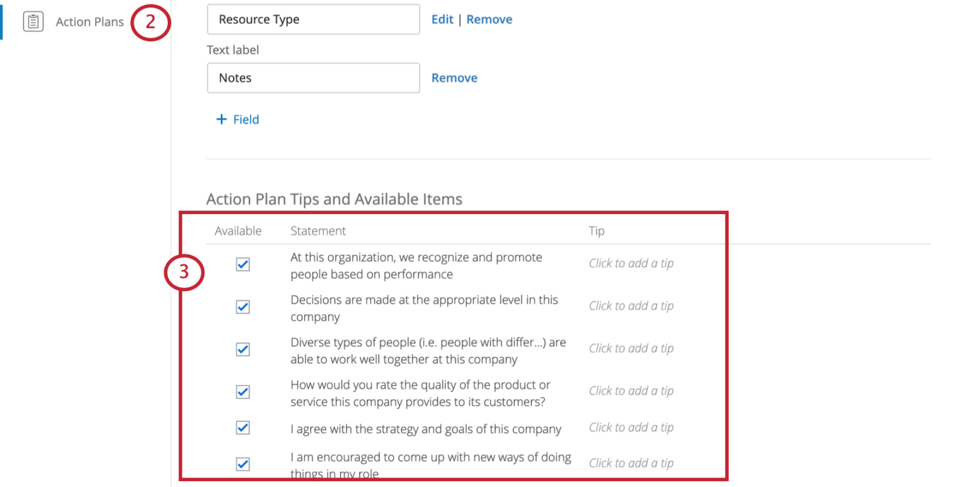Uncheck the strategy and goals statement
980x487 pixels.
pos(242,428)
